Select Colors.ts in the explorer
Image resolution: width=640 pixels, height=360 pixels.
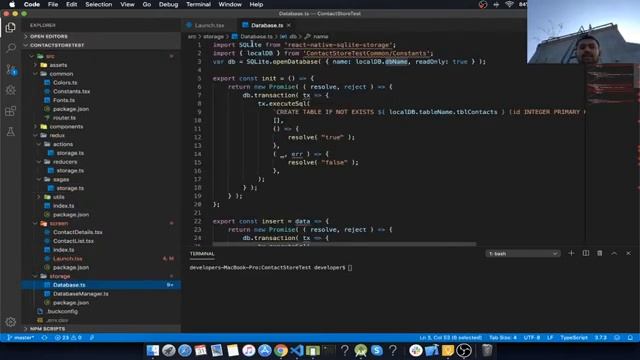pyautogui.click(x=65, y=82)
